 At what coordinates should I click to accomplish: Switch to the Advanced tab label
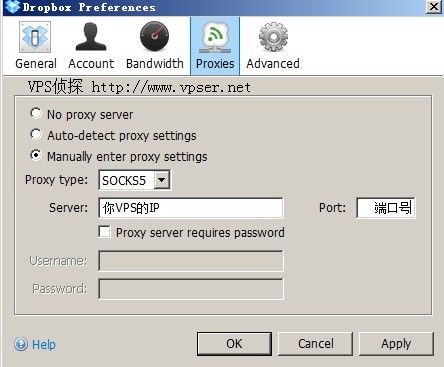coord(273,63)
